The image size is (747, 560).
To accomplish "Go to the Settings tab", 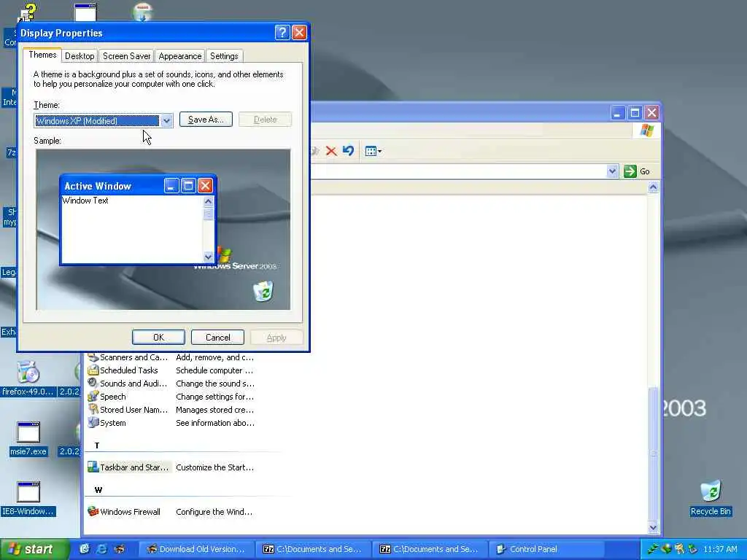I will click(x=224, y=56).
